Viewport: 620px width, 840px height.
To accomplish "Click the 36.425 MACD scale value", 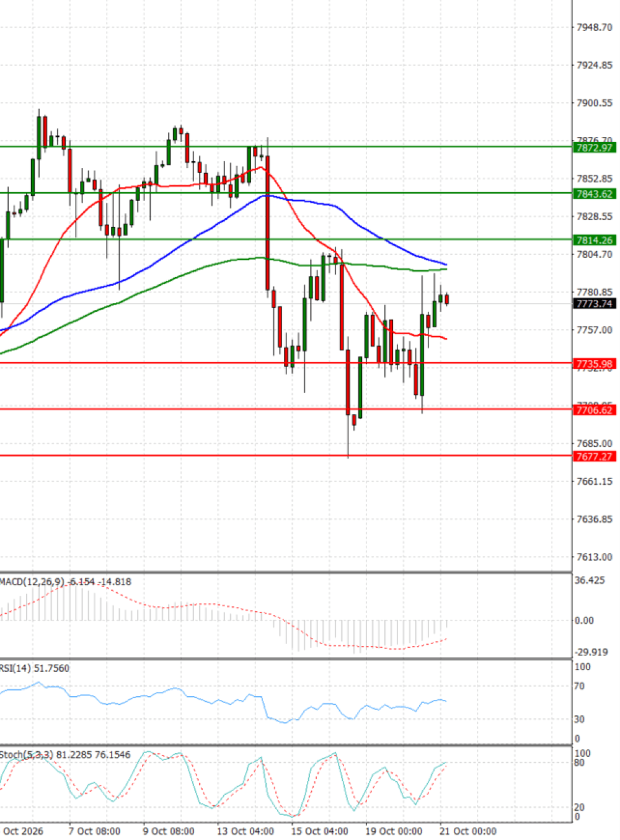I will click(x=589, y=580).
